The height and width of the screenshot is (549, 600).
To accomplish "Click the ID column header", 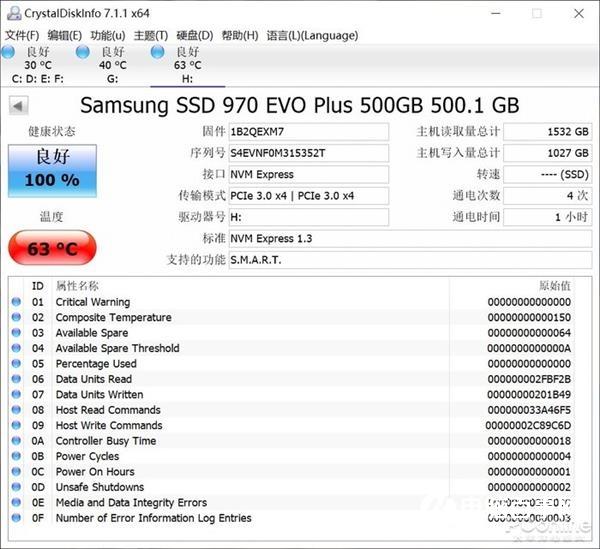I will (38, 286).
